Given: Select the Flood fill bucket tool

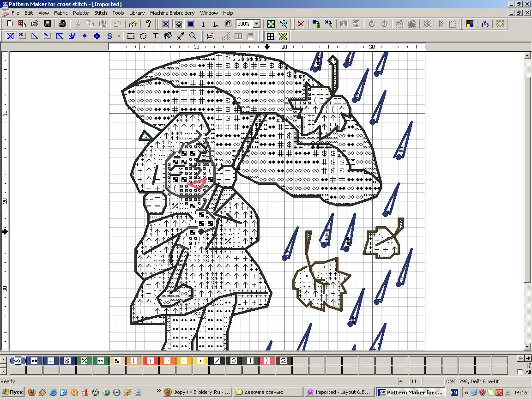Looking at the screenshot, I should 168,36.
